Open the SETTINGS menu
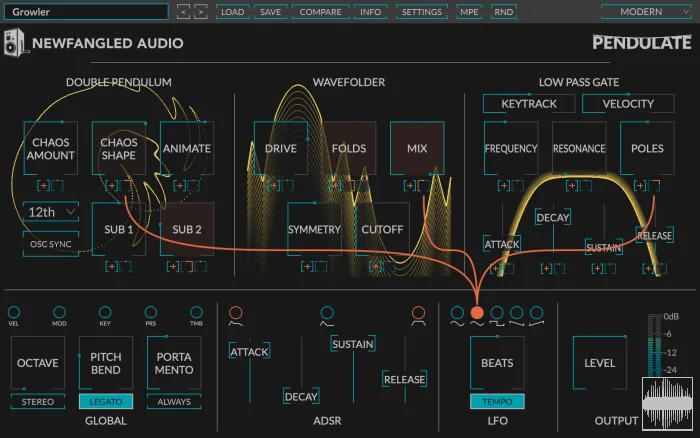Screen dimensions: 700x438 pos(421,12)
